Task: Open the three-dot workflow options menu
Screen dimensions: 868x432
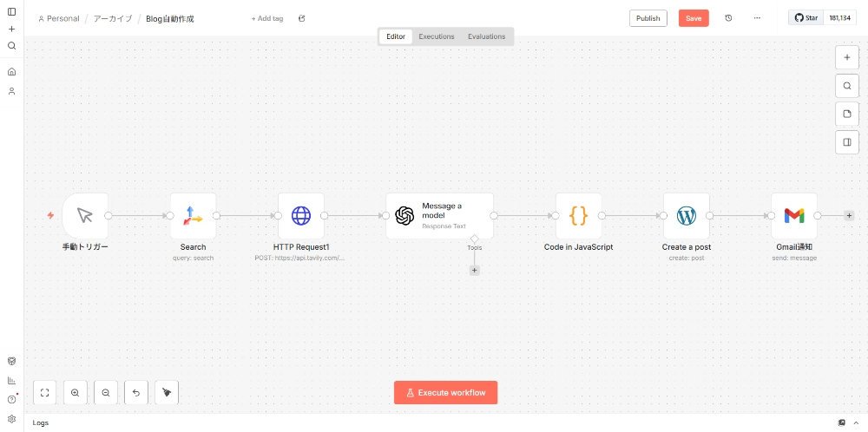Action: pos(757,18)
